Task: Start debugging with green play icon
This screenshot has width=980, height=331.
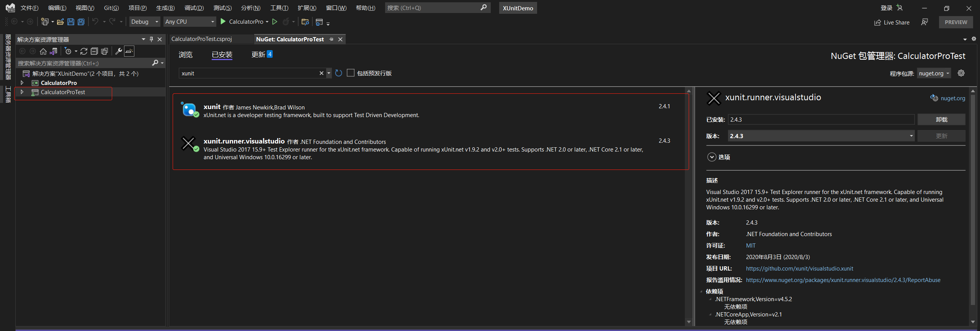Action: 223,21
